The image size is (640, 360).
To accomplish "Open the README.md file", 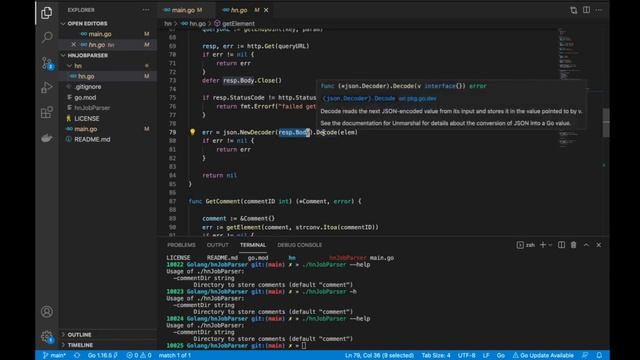I will coord(92,139).
